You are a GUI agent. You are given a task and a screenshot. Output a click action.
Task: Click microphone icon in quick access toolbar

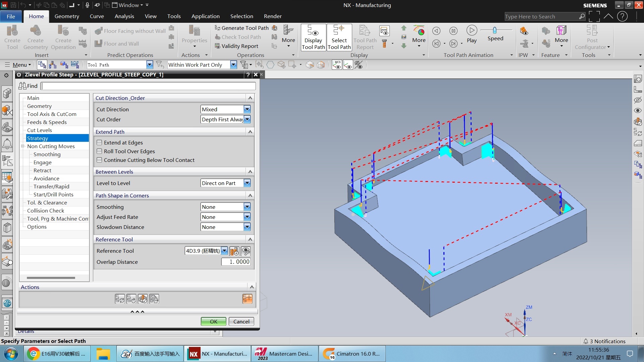pyautogui.click(x=87, y=5)
